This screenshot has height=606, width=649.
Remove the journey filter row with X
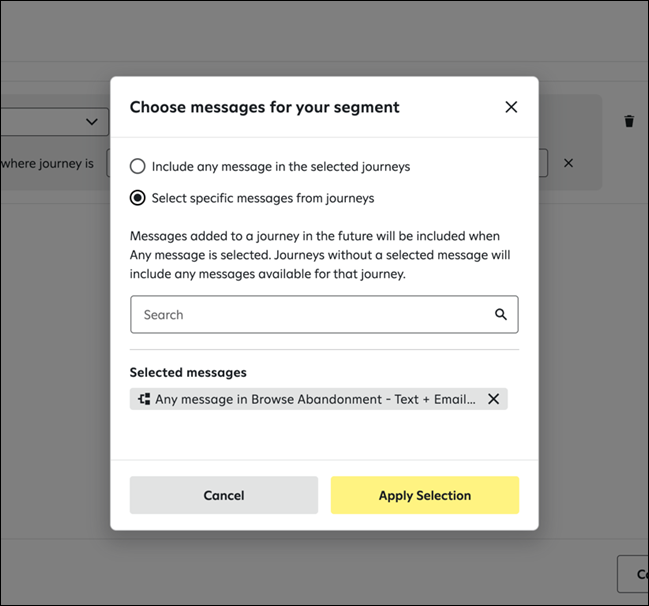[x=568, y=163]
